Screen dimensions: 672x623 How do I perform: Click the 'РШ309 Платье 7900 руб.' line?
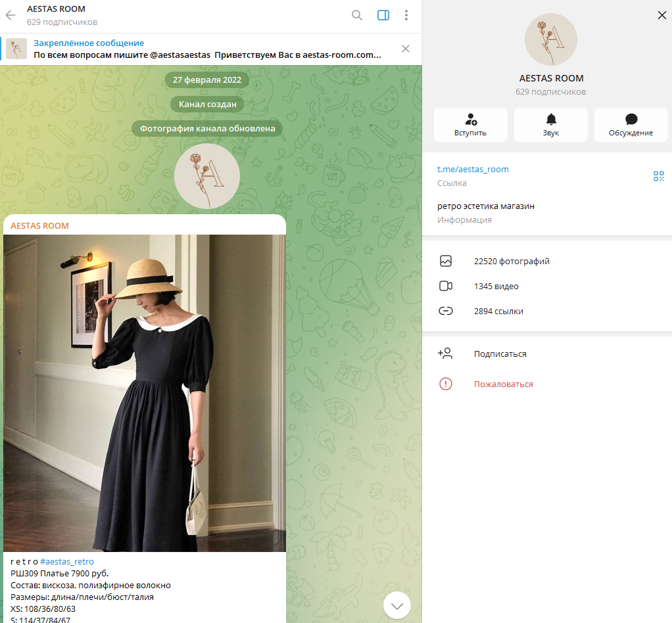pyautogui.click(x=60, y=573)
